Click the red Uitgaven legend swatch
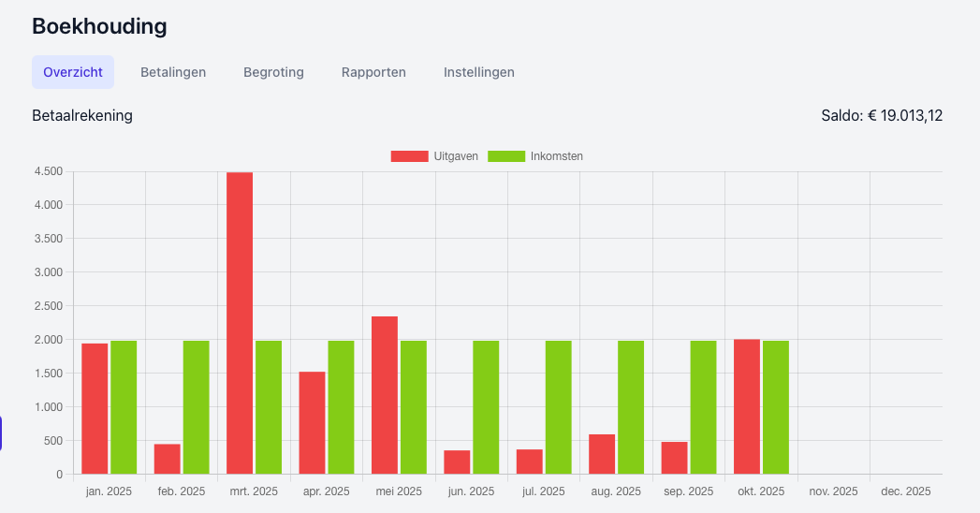980x513 pixels. pos(409,156)
